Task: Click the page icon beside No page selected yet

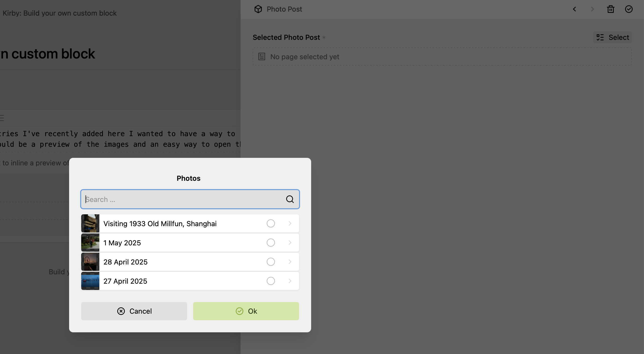Action: coord(261,56)
